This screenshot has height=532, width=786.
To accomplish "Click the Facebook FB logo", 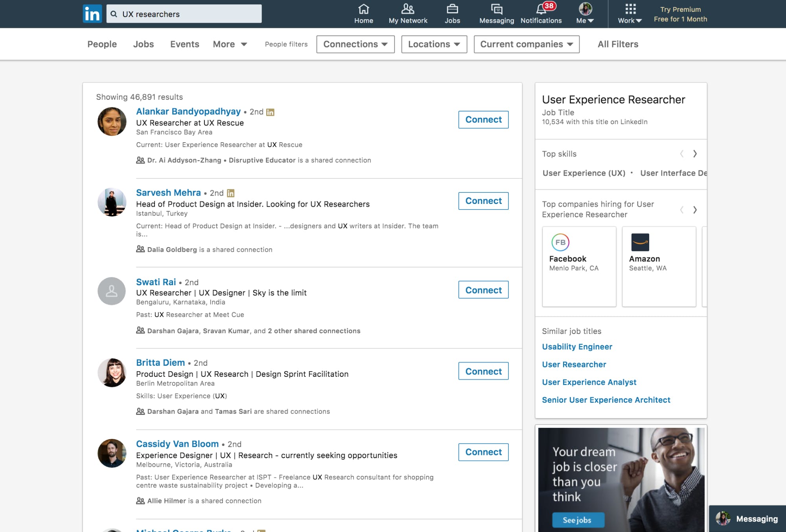I will (x=560, y=242).
